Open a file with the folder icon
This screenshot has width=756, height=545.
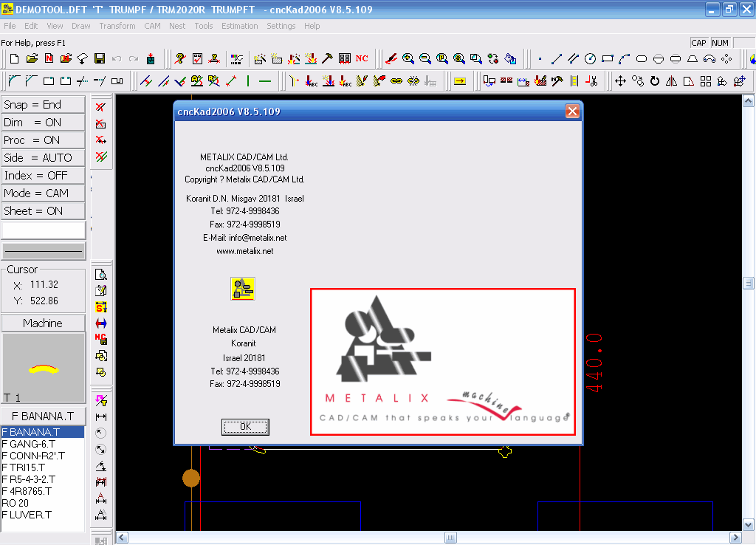click(x=32, y=59)
